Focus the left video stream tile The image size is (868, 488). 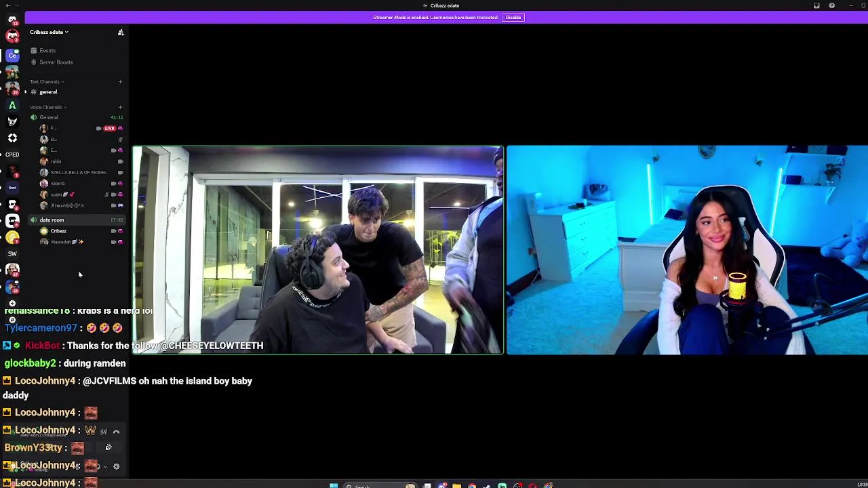tap(318, 250)
